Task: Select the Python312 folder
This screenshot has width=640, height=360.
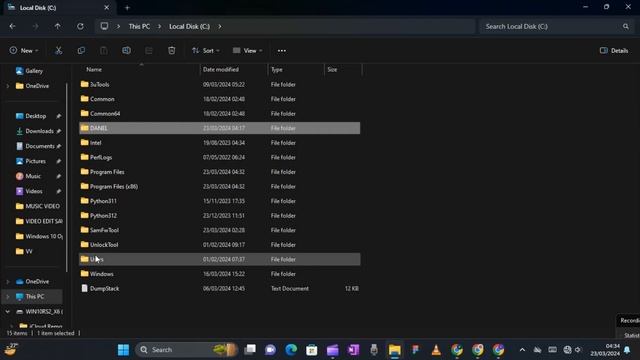Action: (220, 216)
